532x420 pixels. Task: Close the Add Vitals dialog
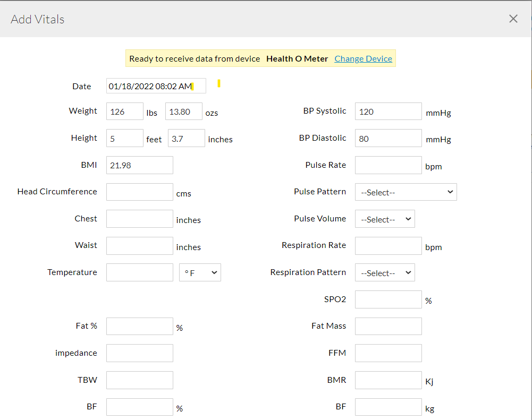coord(513,19)
